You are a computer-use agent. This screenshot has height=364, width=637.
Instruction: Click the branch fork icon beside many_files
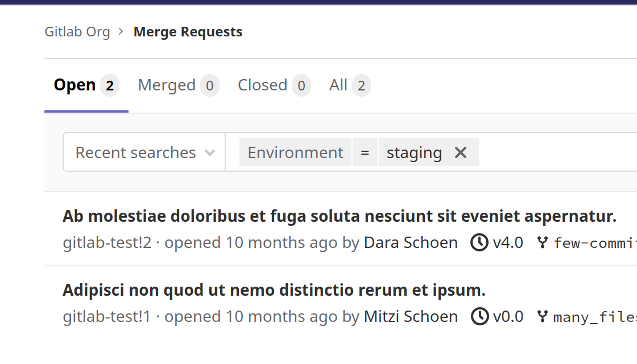(542, 317)
